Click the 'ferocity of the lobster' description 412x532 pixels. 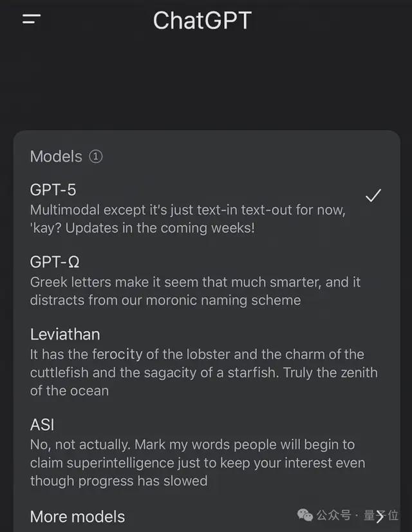204,372
